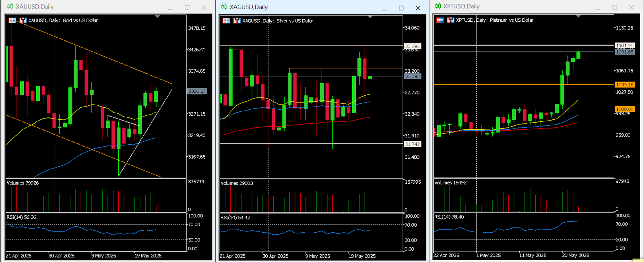Click '1 May 2025' date on platinum chart
The height and width of the screenshot is (262, 644).
(x=489, y=256)
